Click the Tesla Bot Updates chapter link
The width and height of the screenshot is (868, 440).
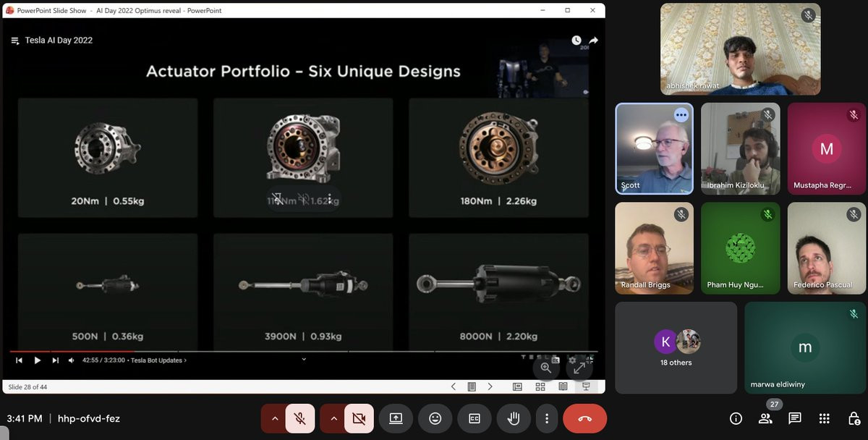coord(158,360)
